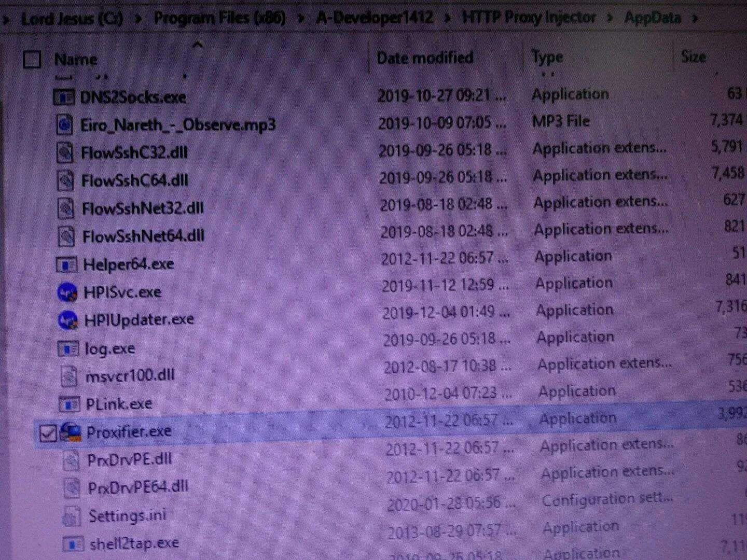Image resolution: width=747 pixels, height=560 pixels.
Task: Select file name FlowSshC32.dll
Action: tap(134, 152)
